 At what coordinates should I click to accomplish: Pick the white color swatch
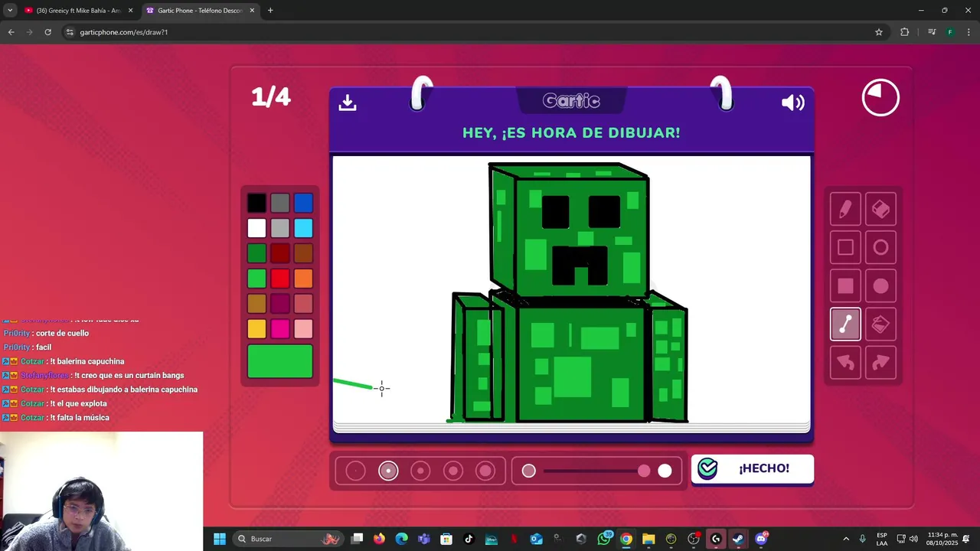point(256,228)
